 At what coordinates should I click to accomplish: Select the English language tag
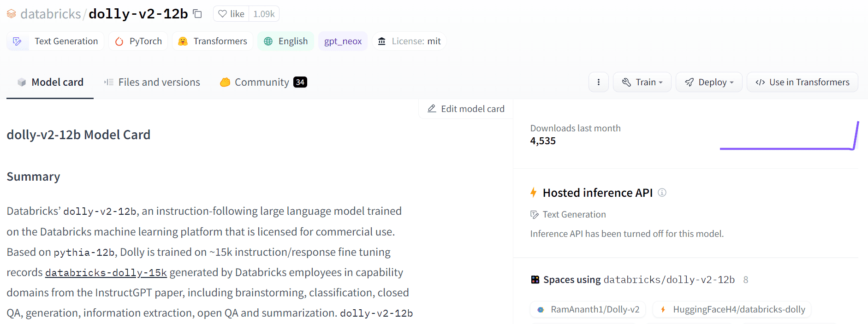tap(286, 41)
